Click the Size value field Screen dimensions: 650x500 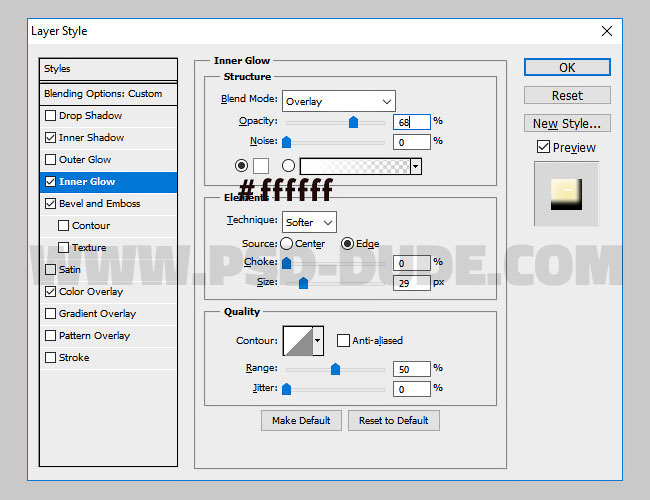pyautogui.click(x=412, y=283)
